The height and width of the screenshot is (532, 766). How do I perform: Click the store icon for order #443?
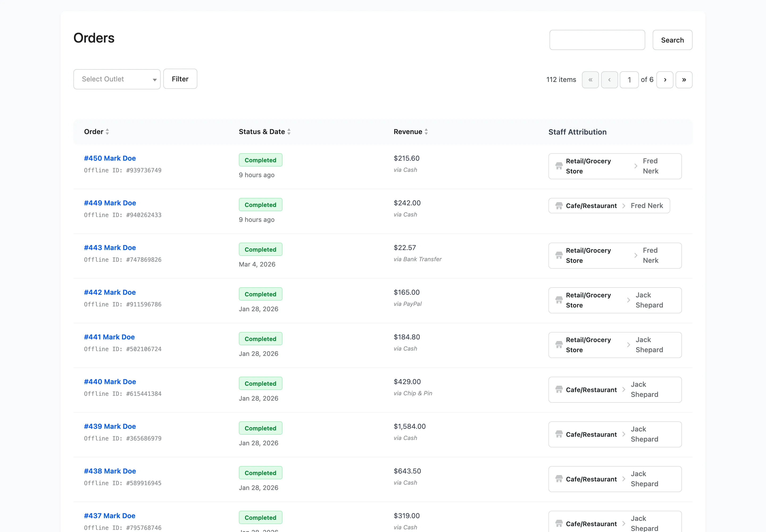(559, 255)
